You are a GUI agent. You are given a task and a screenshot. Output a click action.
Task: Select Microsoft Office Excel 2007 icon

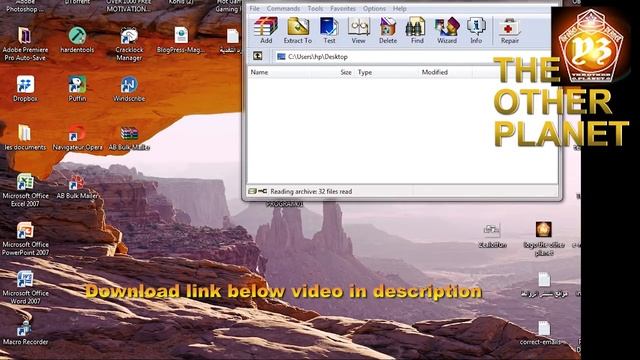25,190
